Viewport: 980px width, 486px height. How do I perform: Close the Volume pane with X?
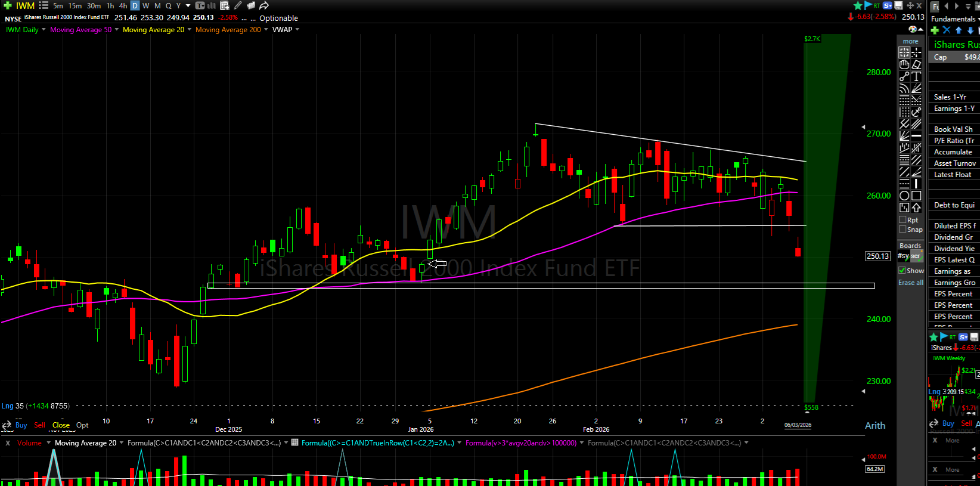(8, 443)
